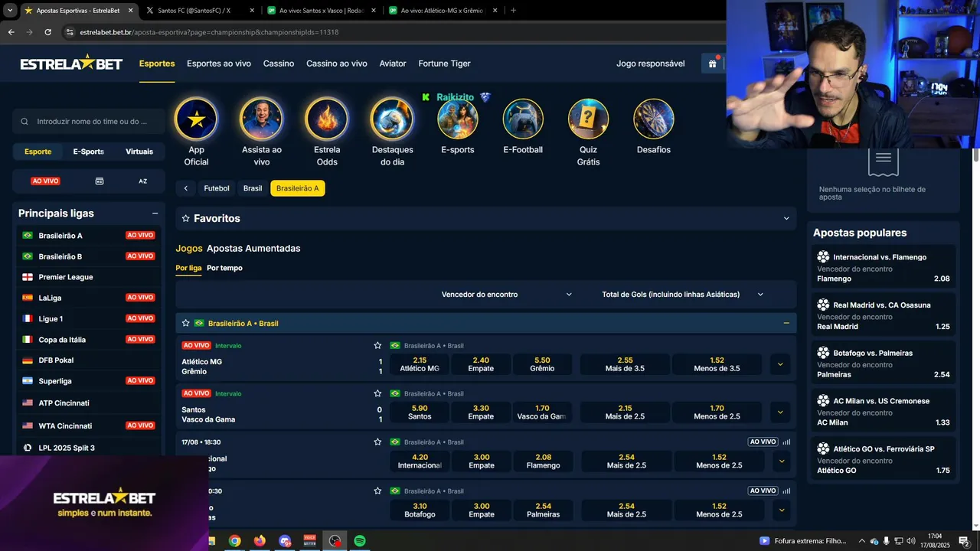Viewport: 980px width, 551px height.
Task: Open the Desafios dartboard icon
Action: (654, 119)
